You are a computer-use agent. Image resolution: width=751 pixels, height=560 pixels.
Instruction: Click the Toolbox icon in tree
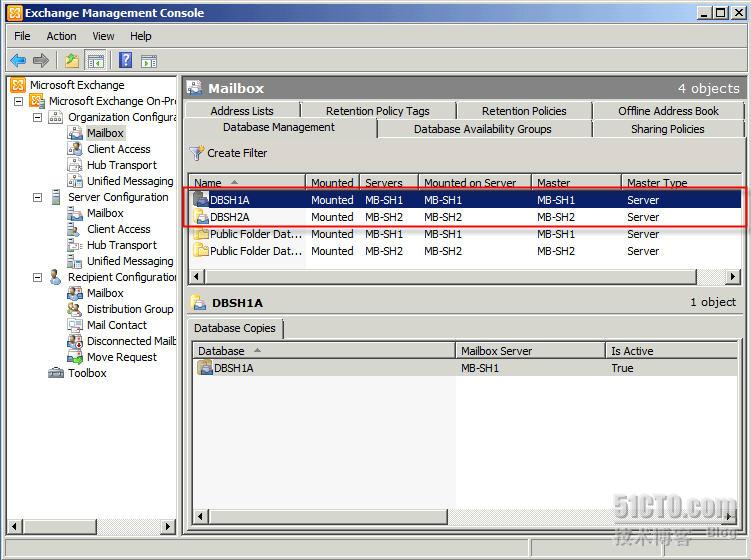pos(56,373)
